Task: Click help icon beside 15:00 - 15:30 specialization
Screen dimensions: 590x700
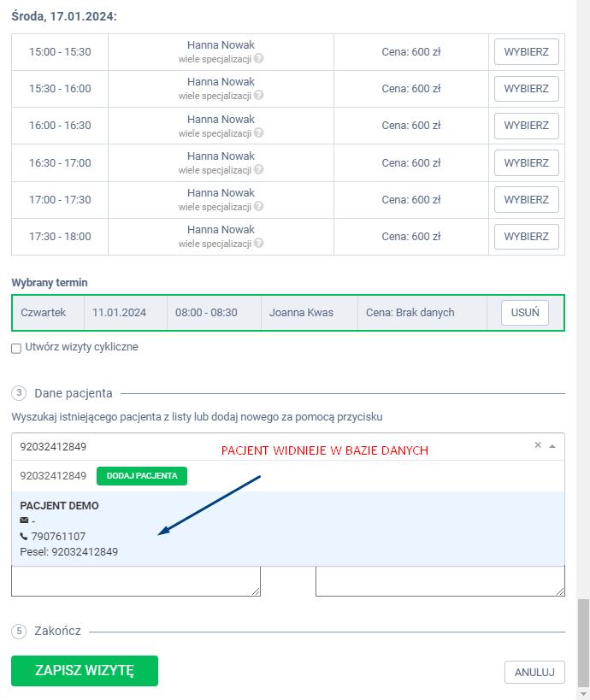Action: pos(258,59)
